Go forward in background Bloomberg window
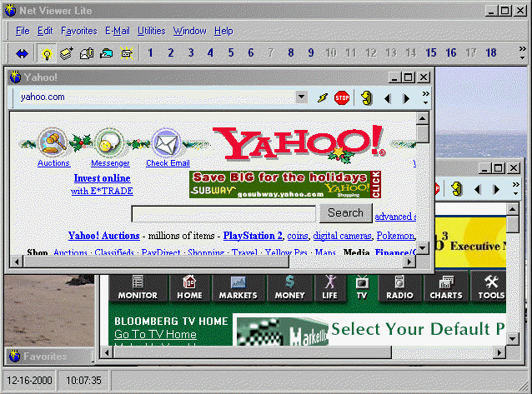Screen dimensions: 532x394 point(496,190)
